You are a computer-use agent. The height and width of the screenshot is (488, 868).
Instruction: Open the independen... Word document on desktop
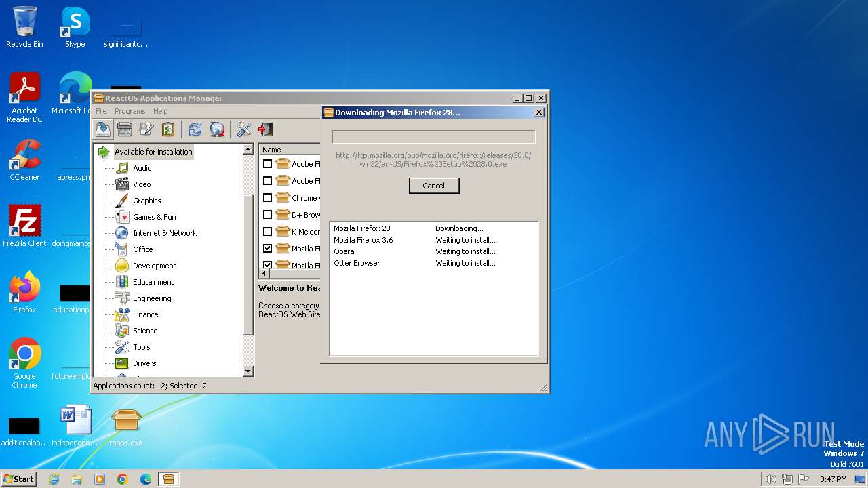point(75,427)
